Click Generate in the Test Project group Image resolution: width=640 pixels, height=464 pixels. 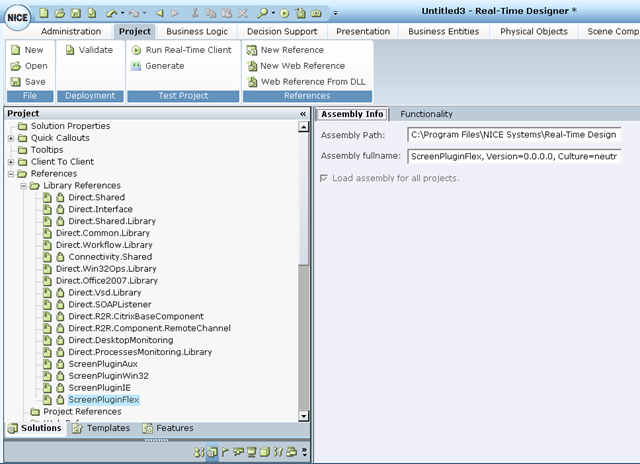point(158,66)
